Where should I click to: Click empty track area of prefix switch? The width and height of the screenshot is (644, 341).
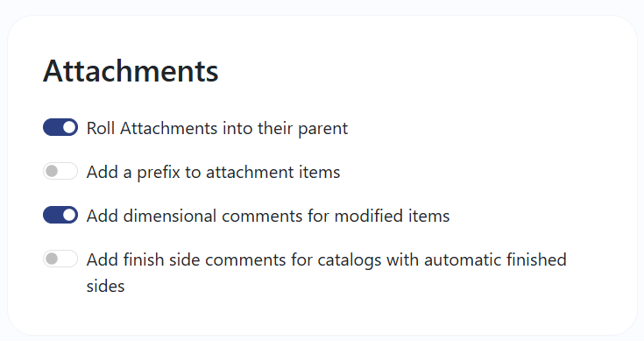pyautogui.click(x=68, y=171)
